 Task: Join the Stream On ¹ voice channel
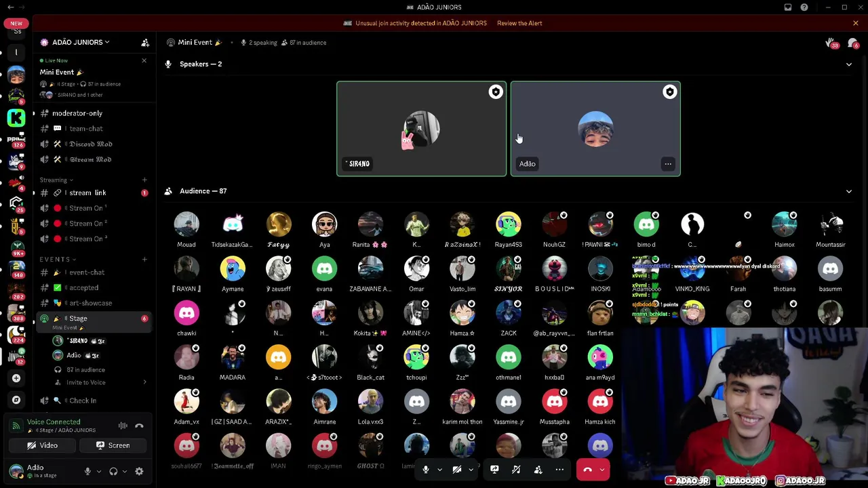pyautogui.click(x=94, y=208)
